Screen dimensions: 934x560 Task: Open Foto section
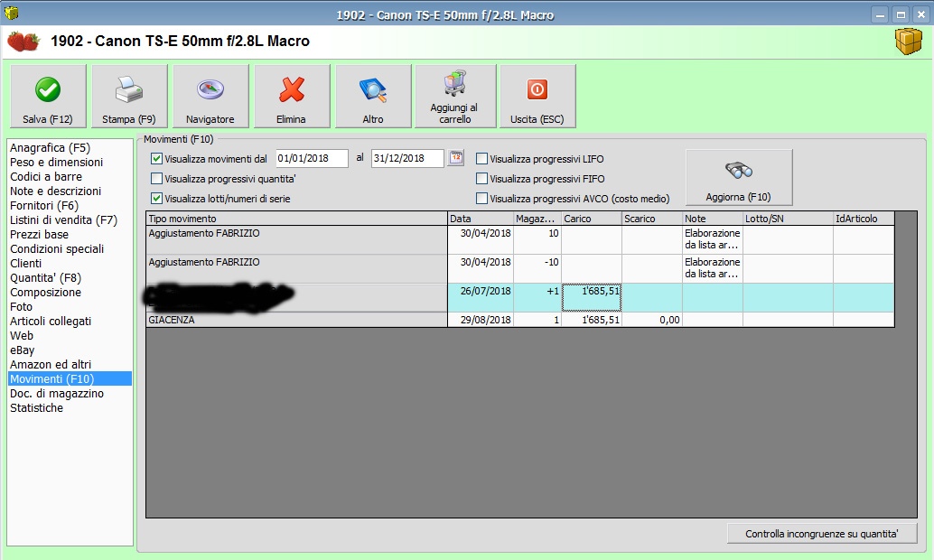point(70,307)
